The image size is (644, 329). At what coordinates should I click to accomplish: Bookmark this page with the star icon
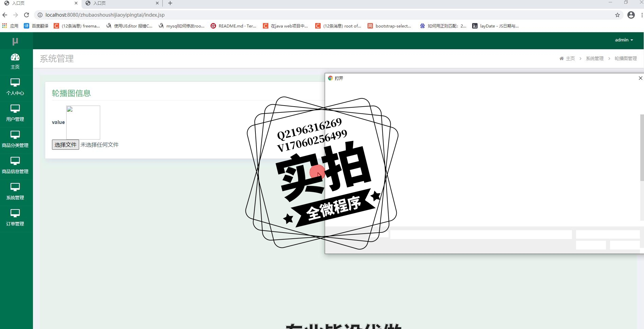coord(618,15)
